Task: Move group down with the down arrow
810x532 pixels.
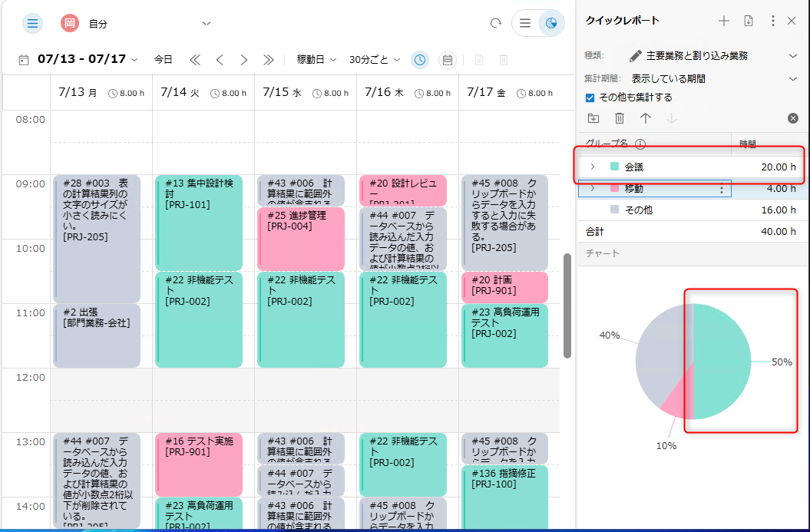Action: click(x=672, y=118)
